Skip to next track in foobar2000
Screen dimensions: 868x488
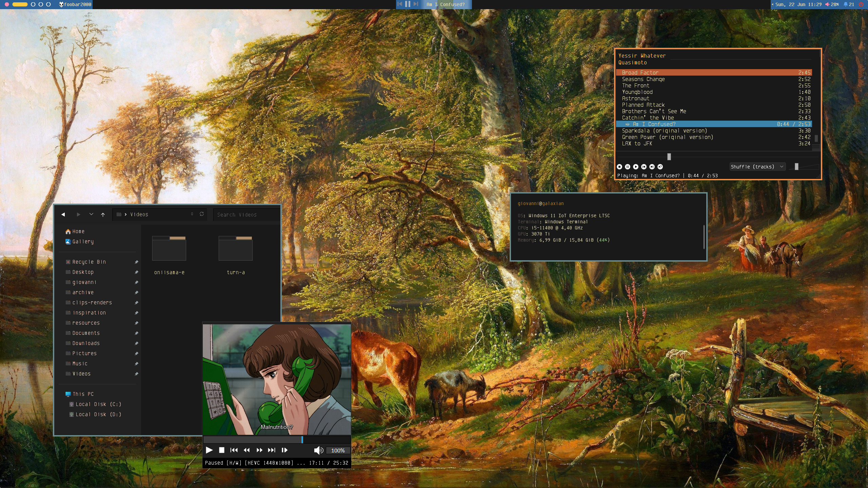tap(652, 167)
